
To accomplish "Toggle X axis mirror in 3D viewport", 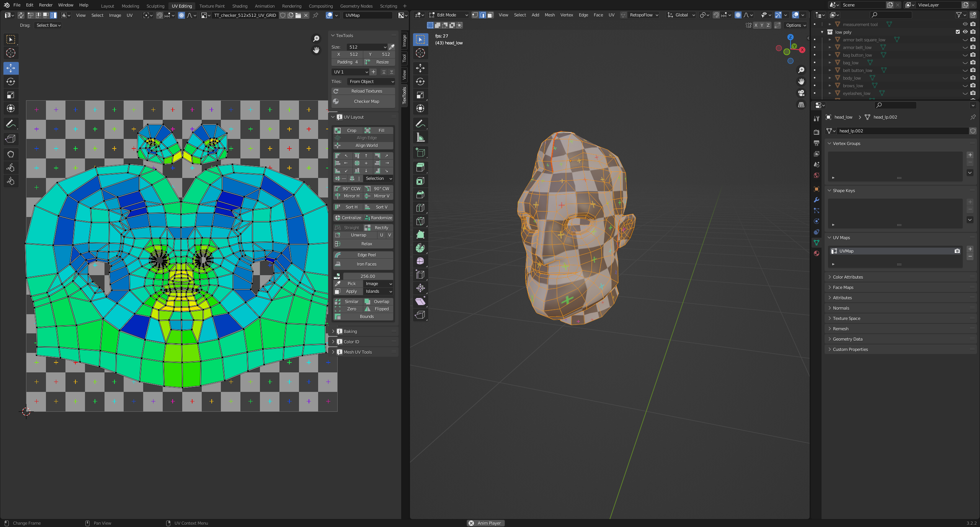I will [756, 25].
